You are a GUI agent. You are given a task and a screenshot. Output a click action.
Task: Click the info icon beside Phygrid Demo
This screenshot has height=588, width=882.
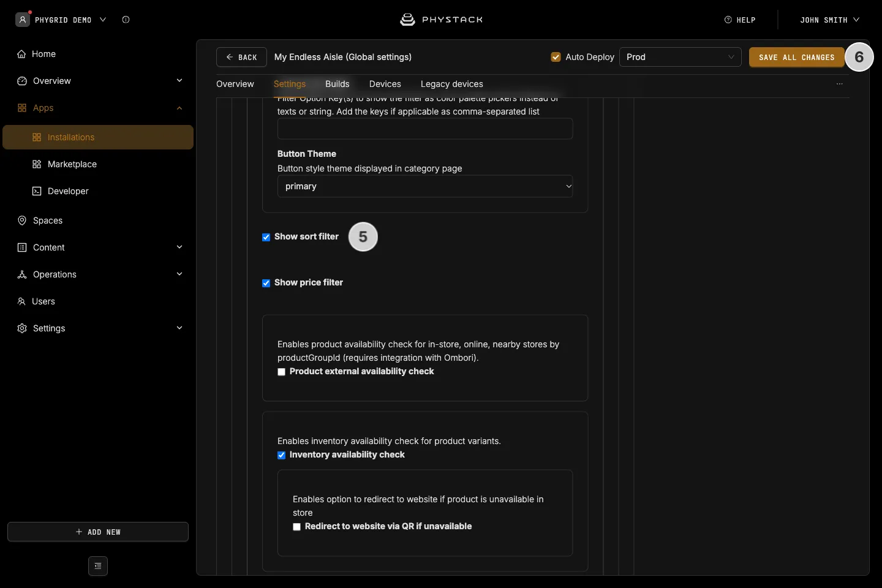(x=126, y=20)
